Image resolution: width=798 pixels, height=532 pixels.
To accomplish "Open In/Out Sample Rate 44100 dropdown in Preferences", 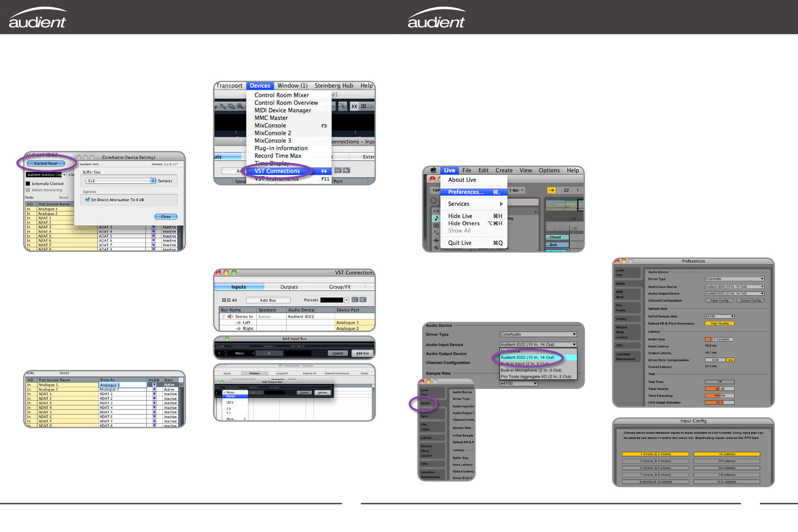I will [720, 316].
